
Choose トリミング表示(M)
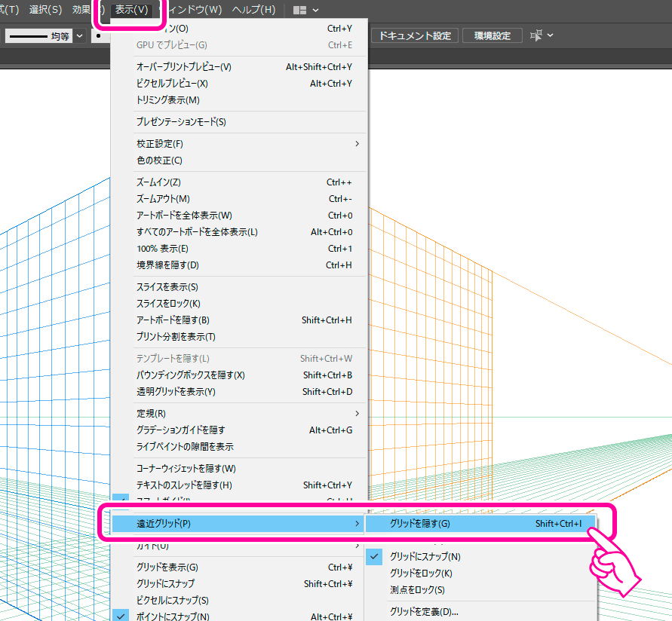[x=239, y=100]
